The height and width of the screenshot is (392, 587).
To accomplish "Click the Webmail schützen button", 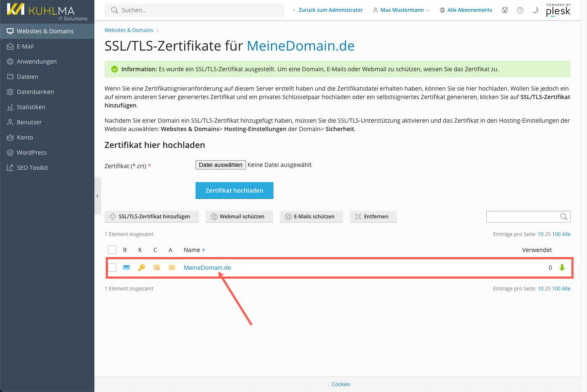I will point(239,217).
